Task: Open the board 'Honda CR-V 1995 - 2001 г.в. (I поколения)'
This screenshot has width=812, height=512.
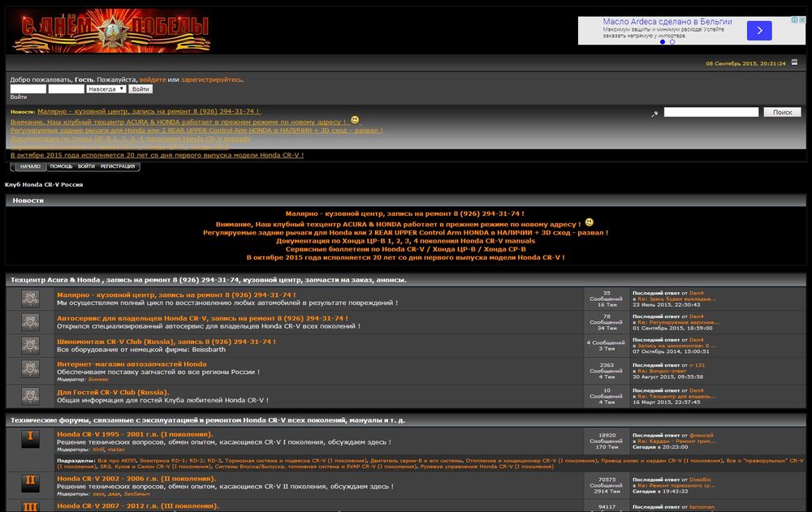Action: click(135, 434)
